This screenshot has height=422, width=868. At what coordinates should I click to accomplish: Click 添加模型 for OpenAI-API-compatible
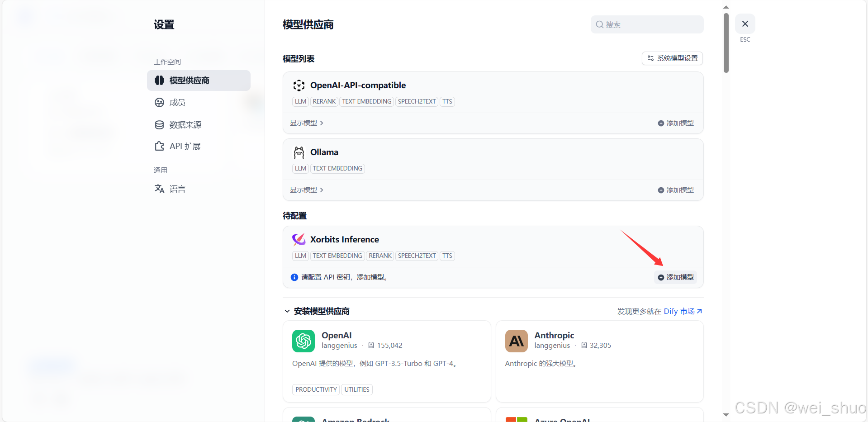(676, 123)
